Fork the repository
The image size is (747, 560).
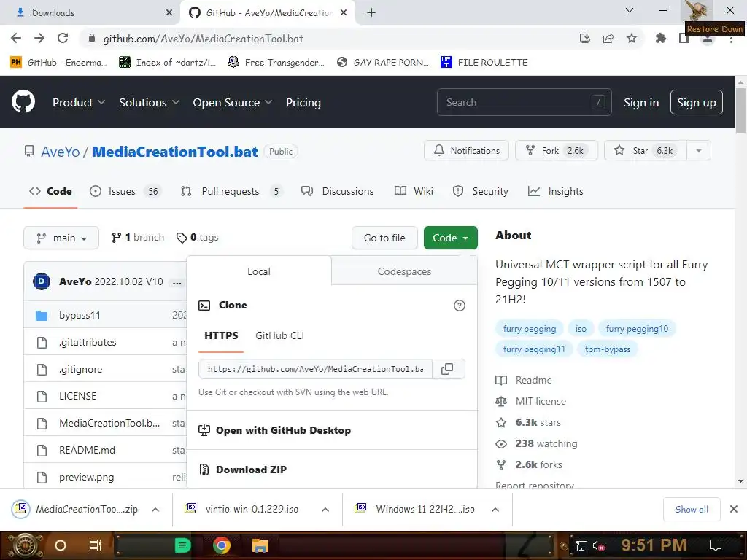click(556, 151)
